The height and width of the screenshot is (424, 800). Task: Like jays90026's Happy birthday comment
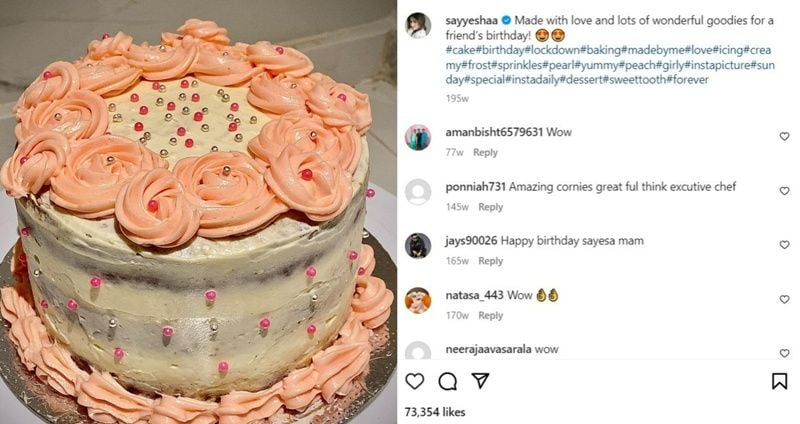point(784,245)
